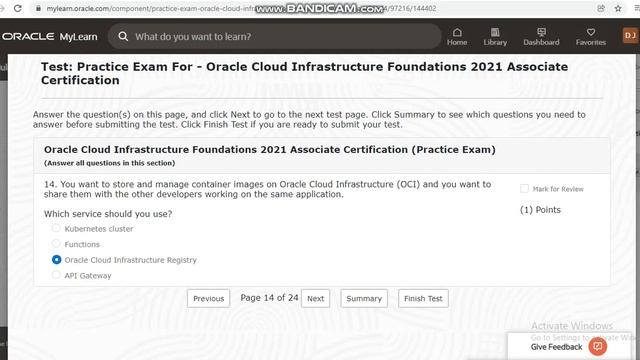Click the '(1) Points' text
This screenshot has height=360, width=640.
(540, 210)
